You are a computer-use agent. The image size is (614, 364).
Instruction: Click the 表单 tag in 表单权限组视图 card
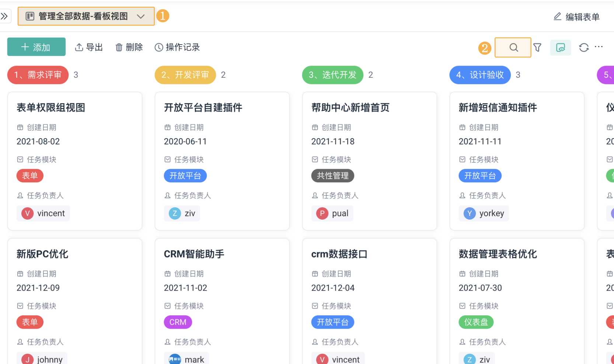coord(30,176)
